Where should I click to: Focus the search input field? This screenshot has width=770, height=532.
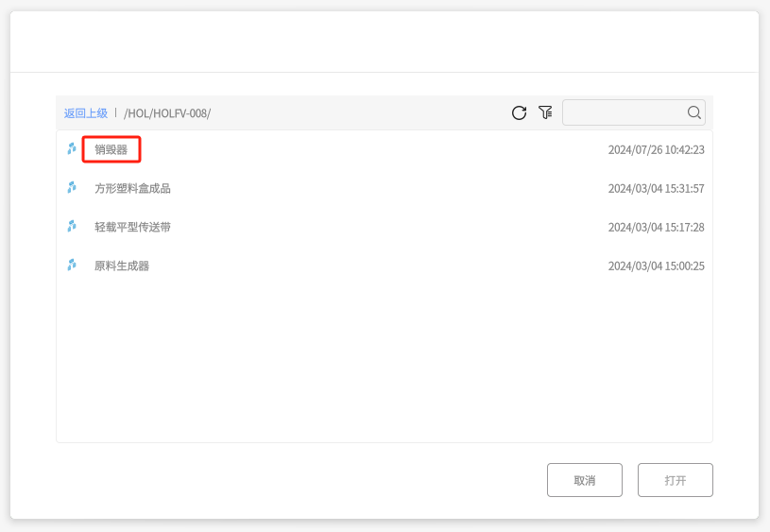pos(624,112)
